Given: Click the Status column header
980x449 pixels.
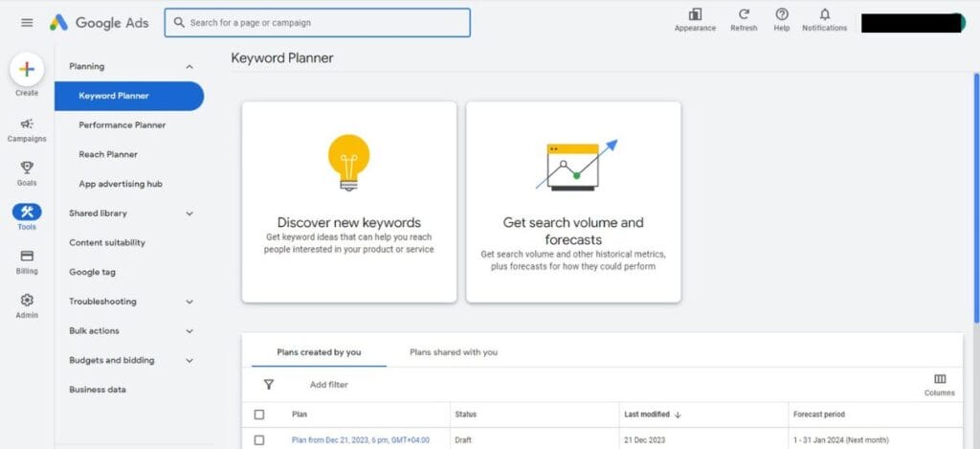Looking at the screenshot, I should click(x=466, y=415).
